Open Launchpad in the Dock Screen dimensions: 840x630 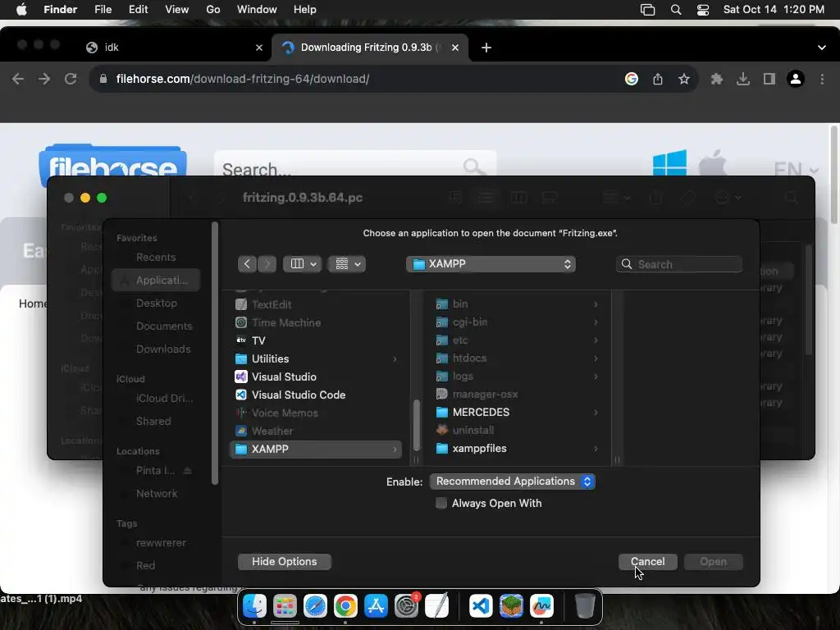[285, 606]
